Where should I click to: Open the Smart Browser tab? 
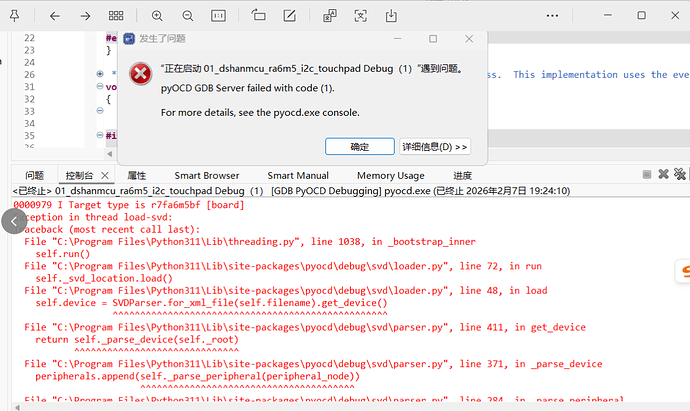point(206,175)
